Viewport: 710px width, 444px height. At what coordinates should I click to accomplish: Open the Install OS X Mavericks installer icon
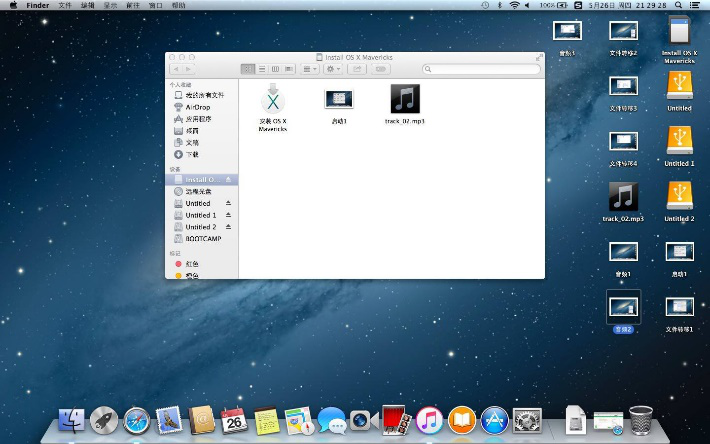pos(273,100)
